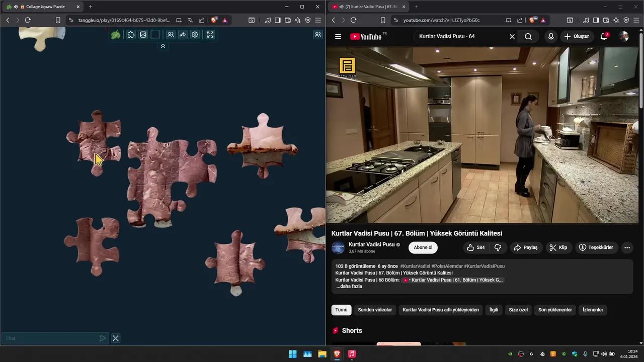Toggle fullscreen mode in Tanggle toolbar

(x=210, y=35)
